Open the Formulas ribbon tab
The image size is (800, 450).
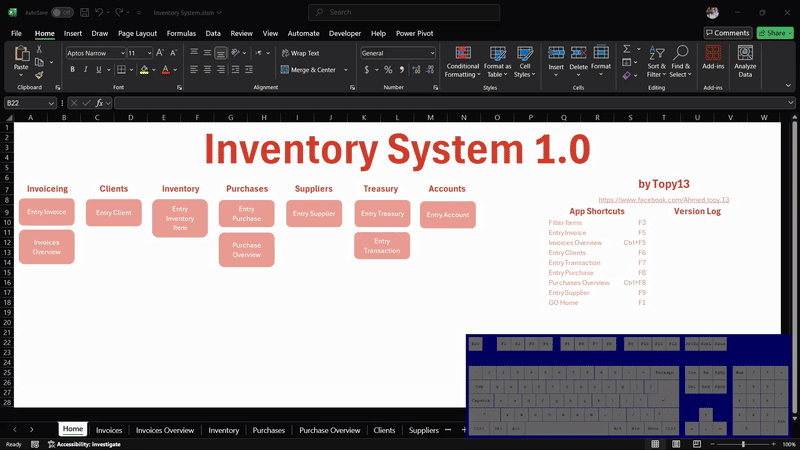181,33
